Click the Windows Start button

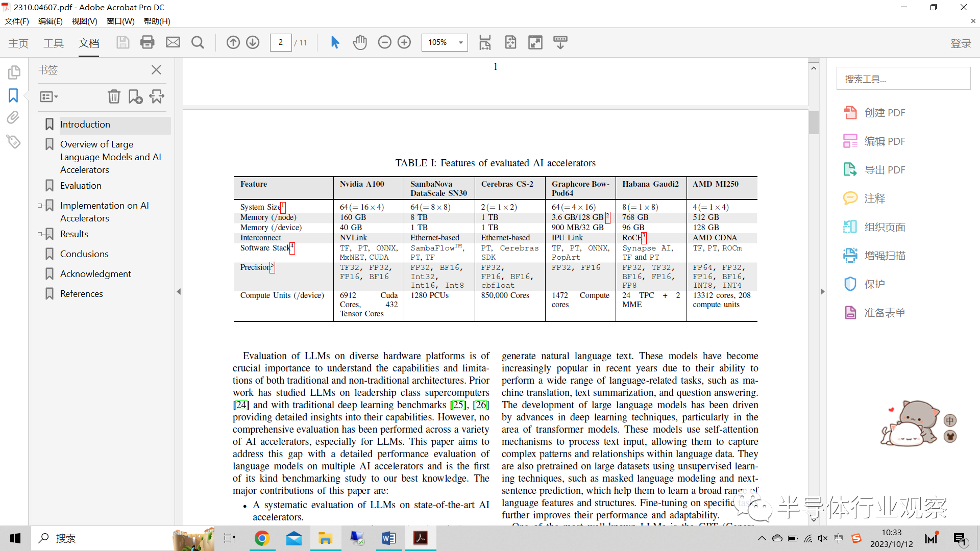tap(15, 538)
